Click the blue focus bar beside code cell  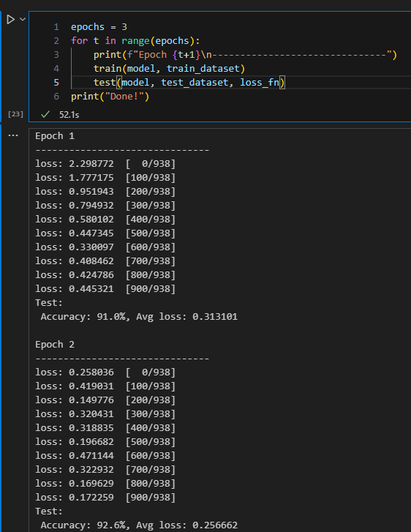point(1,67)
